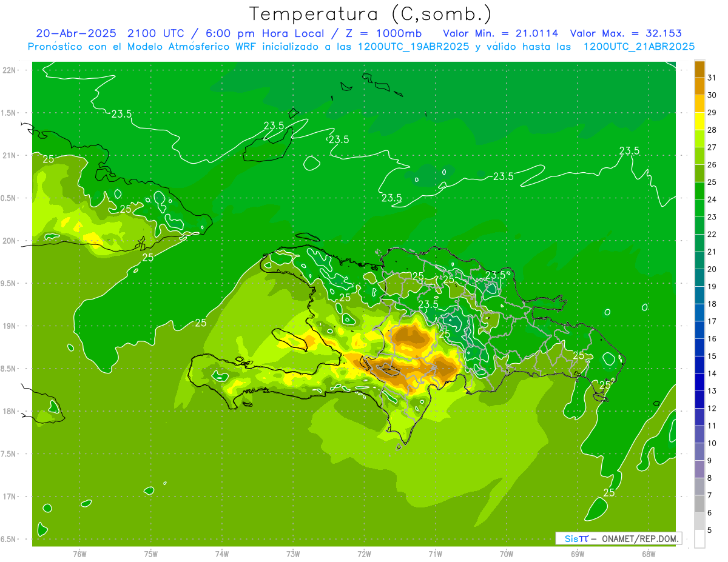Click the legend value "5" on the color scale
This screenshot has height=562, width=728.
(x=710, y=530)
